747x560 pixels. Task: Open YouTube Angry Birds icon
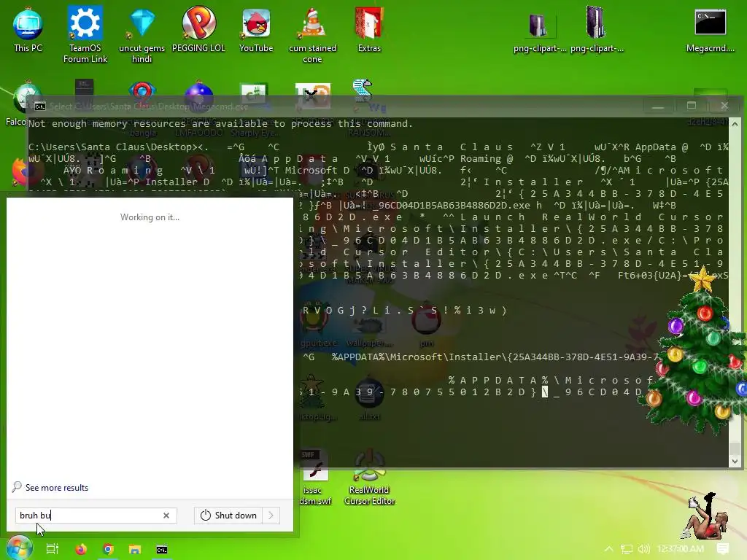pos(256,29)
